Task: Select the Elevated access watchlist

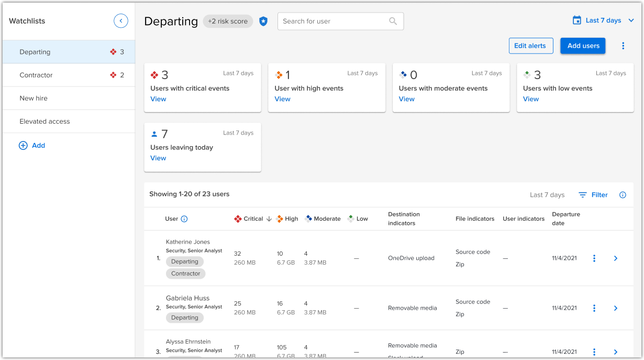Action: [x=45, y=121]
